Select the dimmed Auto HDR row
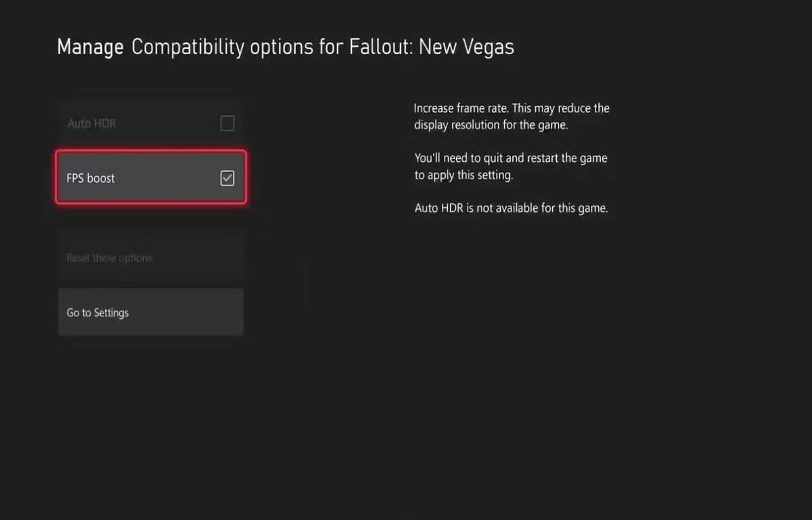This screenshot has height=520, width=812. click(150, 123)
